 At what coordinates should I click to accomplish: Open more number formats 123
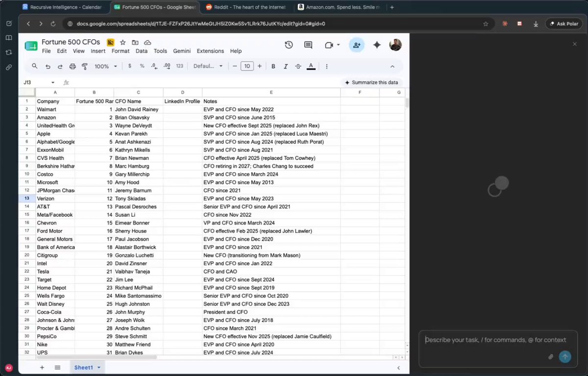pyautogui.click(x=179, y=66)
